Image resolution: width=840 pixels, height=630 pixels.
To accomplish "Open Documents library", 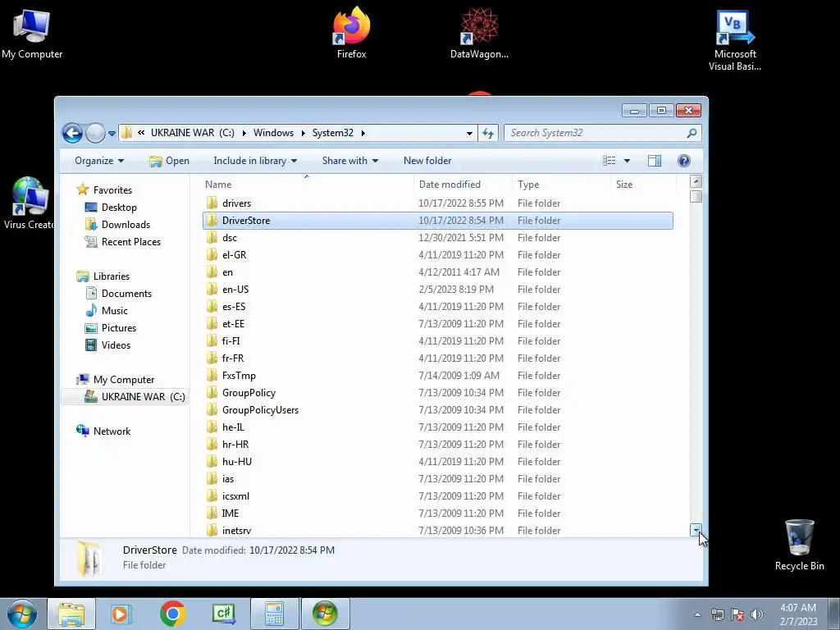I will (126, 294).
